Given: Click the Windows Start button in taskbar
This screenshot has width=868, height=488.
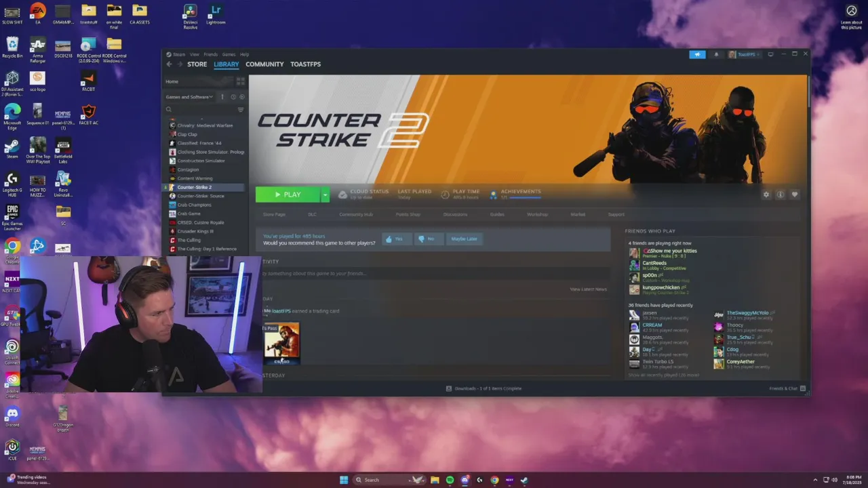Looking at the screenshot, I should (344, 480).
